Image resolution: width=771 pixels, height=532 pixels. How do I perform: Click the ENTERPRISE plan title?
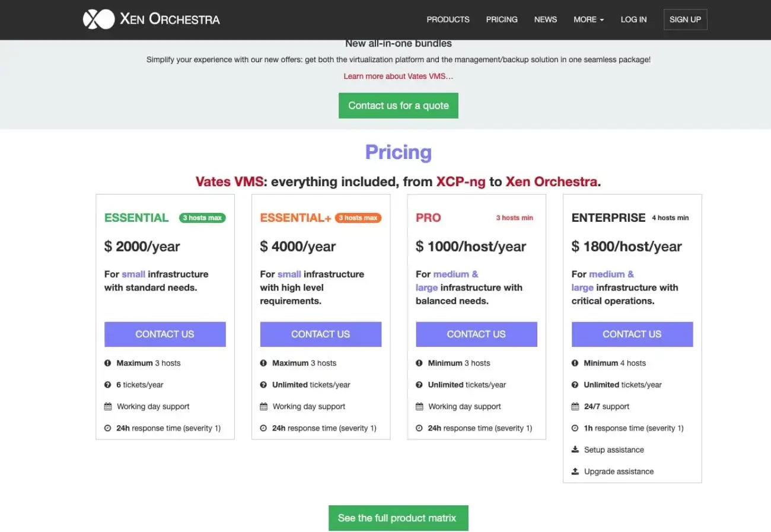point(608,218)
